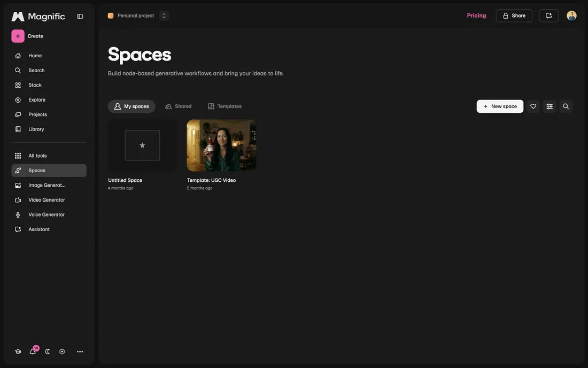The width and height of the screenshot is (588, 368).
Task: Open settings hexagon icon
Action: click(62, 351)
